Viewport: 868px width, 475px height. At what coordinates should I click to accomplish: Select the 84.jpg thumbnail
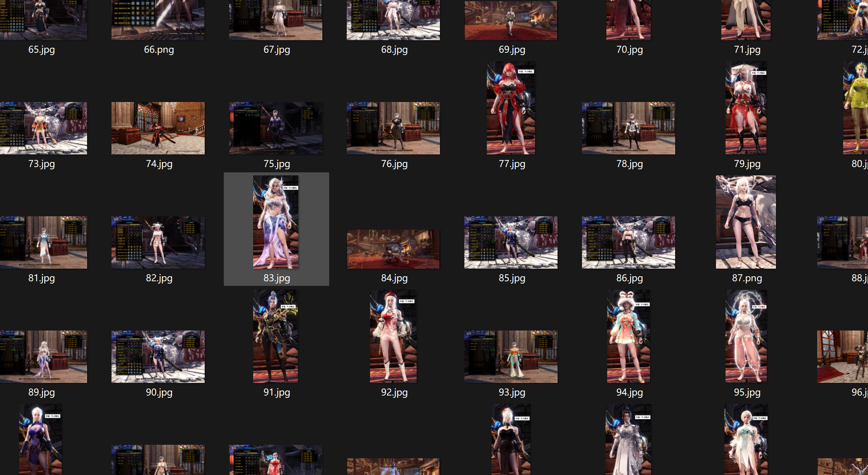[393, 249]
